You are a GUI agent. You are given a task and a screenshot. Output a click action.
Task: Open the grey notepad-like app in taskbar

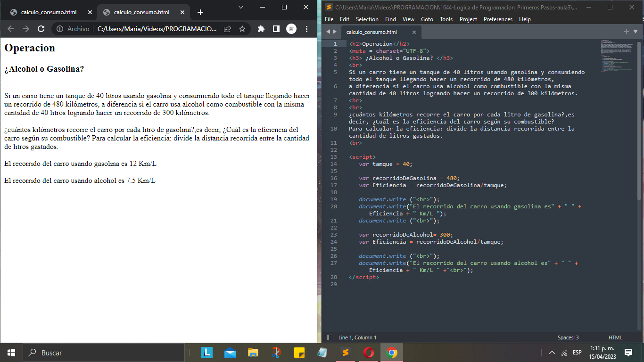coord(322,353)
